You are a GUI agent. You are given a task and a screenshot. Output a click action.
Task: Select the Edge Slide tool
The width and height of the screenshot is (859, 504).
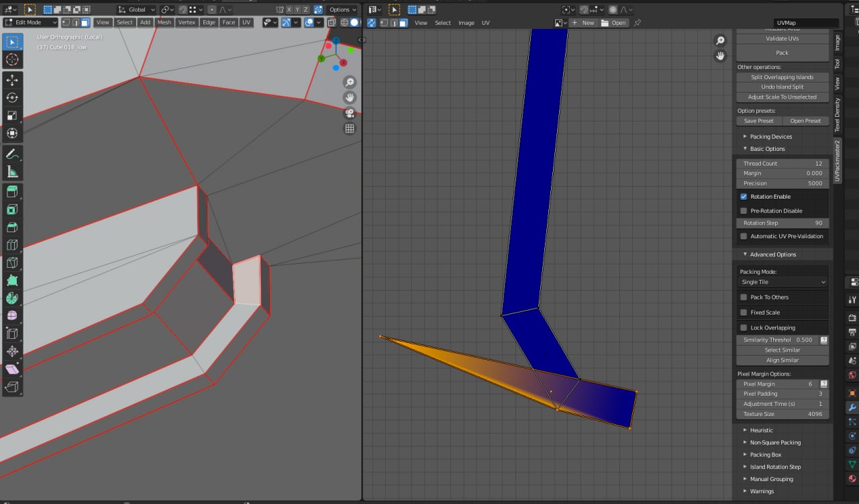[11, 333]
